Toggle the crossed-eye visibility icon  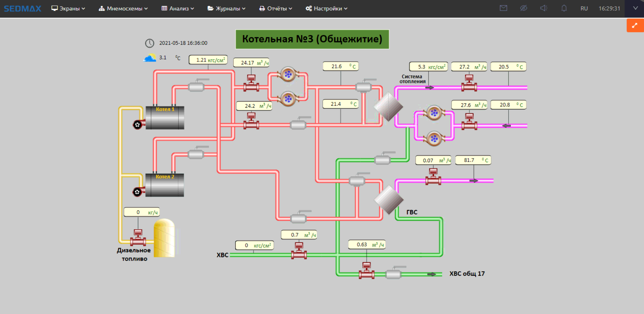523,8
